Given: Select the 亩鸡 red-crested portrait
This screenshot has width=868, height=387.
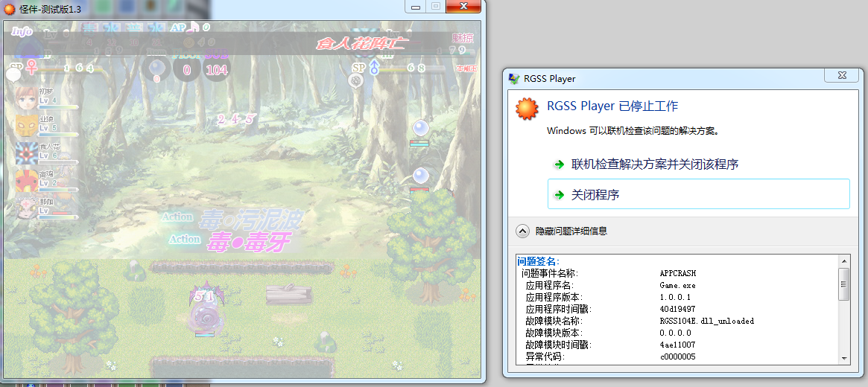Looking at the screenshot, I should coord(26,180).
